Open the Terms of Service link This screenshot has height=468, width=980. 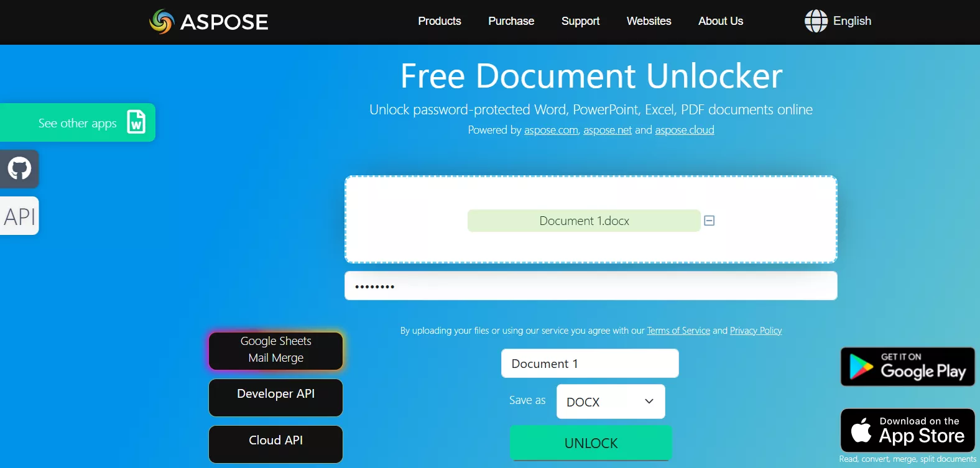click(x=678, y=331)
